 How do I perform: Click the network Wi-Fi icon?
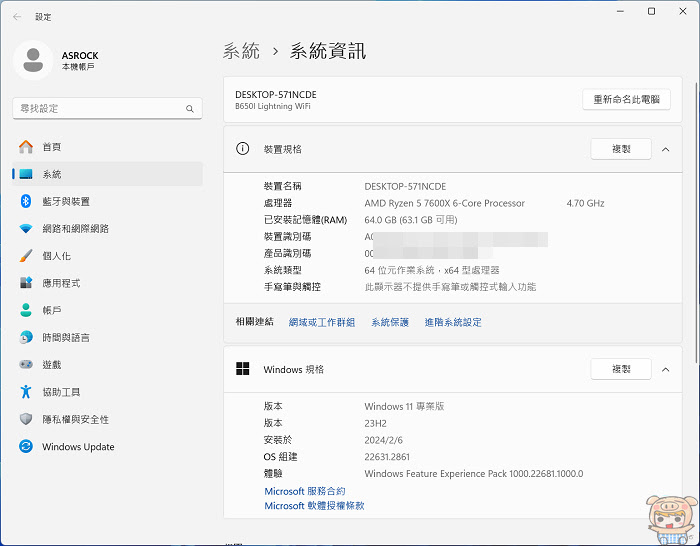pyautogui.click(x=26, y=229)
